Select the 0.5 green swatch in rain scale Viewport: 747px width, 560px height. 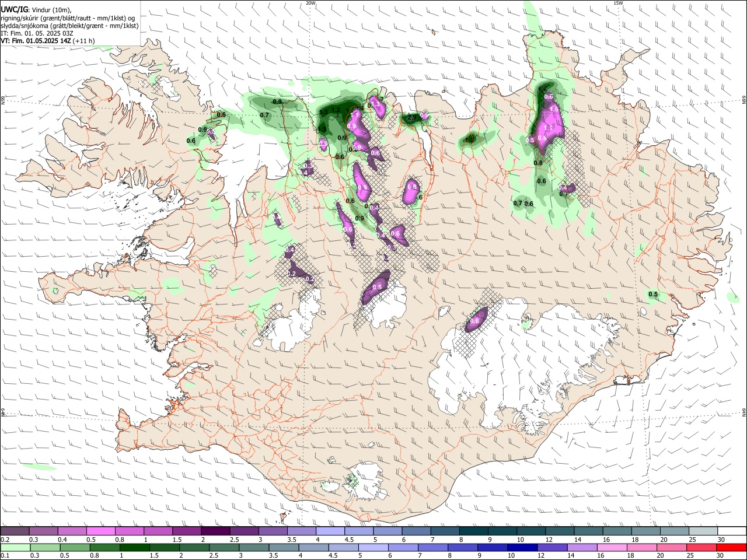tap(75, 548)
